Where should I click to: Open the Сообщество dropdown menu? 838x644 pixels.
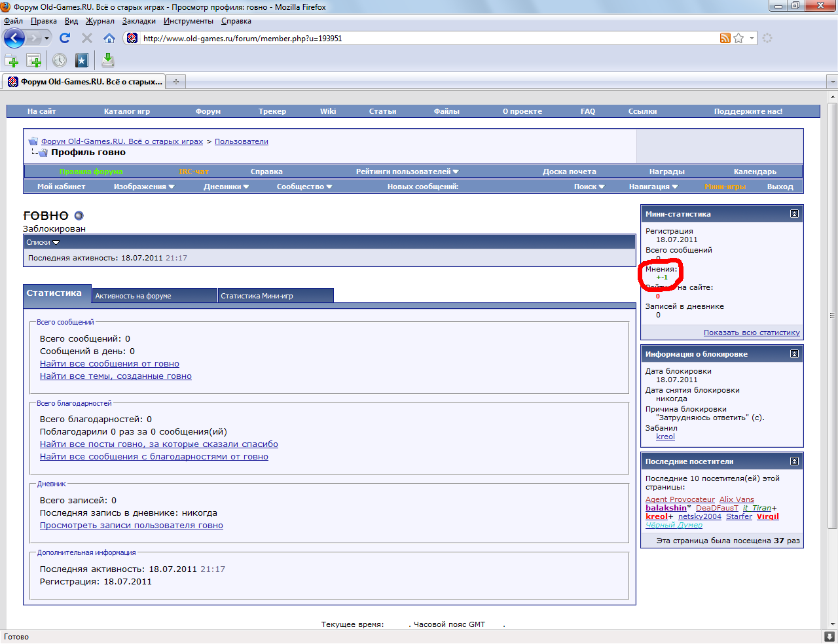pyautogui.click(x=304, y=187)
